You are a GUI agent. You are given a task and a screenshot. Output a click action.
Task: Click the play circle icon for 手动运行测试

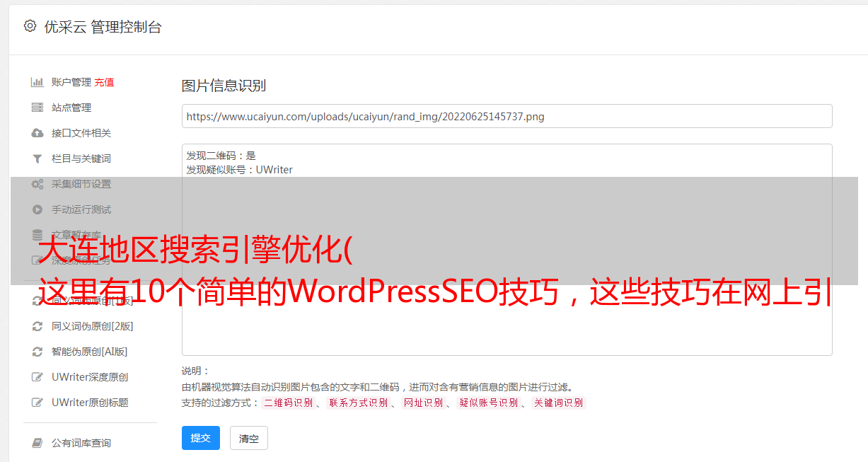coord(37,209)
